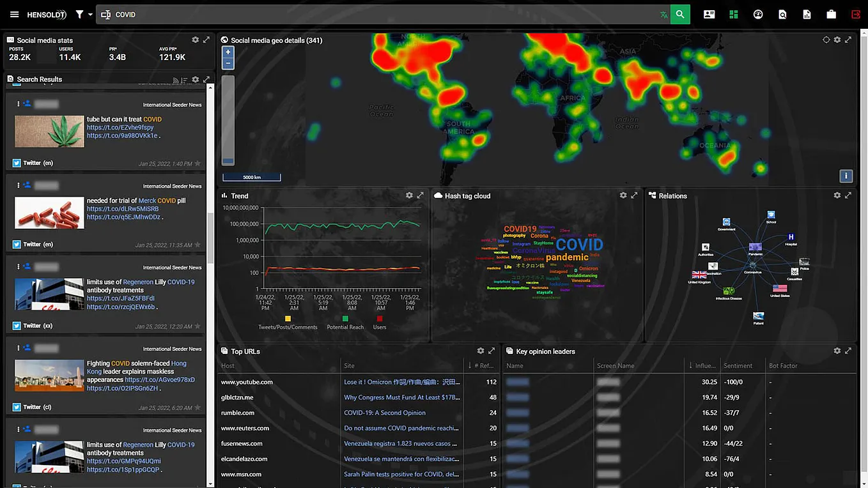Sign out using the red exit icon

pos(855,14)
